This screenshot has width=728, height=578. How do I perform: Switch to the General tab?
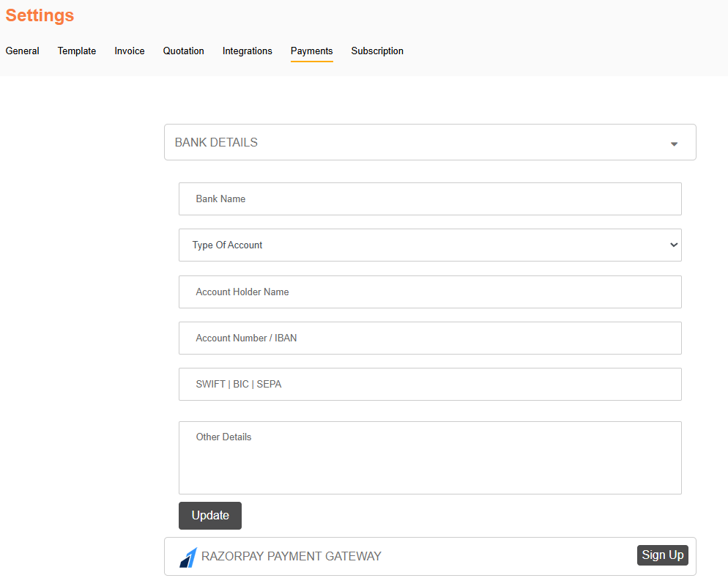pos(23,51)
